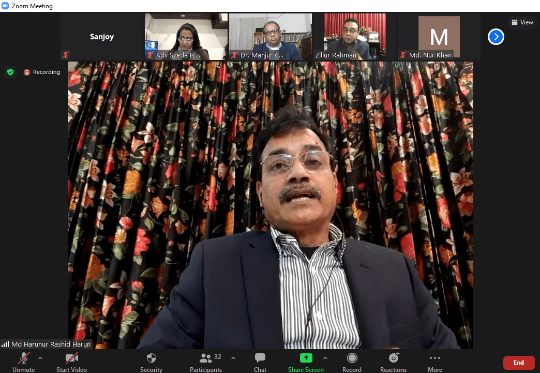The image size is (540, 373).
Task: Expand share options arrow beside Share Screen
Action: coord(325,358)
